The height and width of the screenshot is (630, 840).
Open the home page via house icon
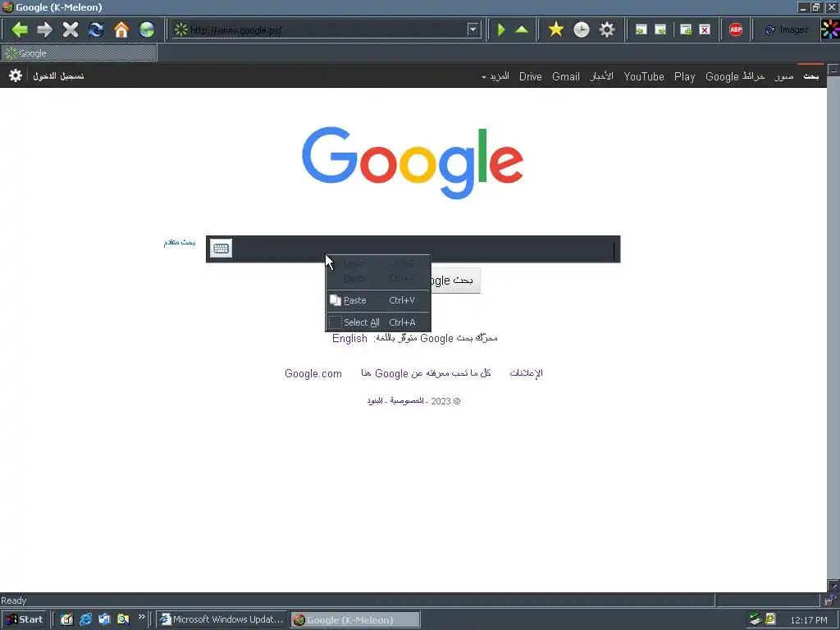pos(121,30)
